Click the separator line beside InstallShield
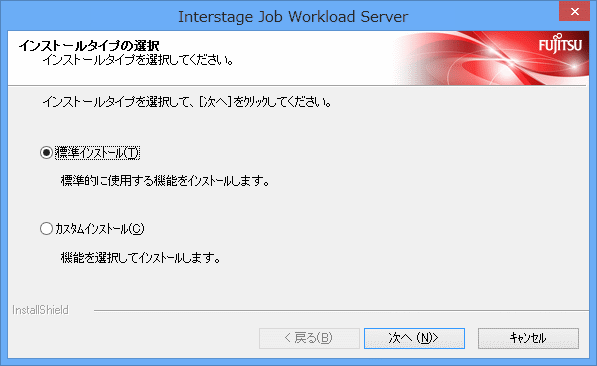597x366 pixels. tap(341, 310)
